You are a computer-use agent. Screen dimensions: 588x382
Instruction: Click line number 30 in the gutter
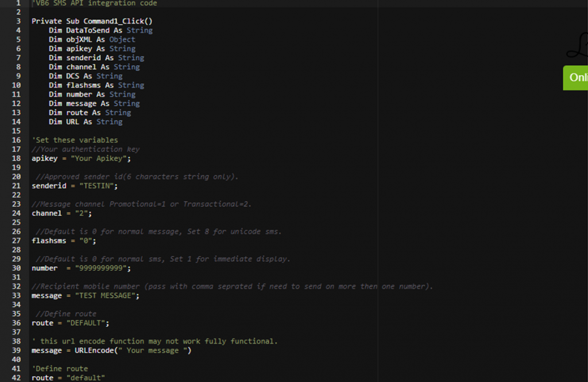[17, 268]
